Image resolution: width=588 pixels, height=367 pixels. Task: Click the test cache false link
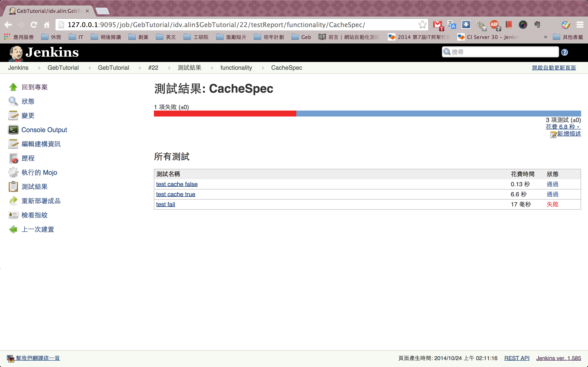tap(176, 184)
